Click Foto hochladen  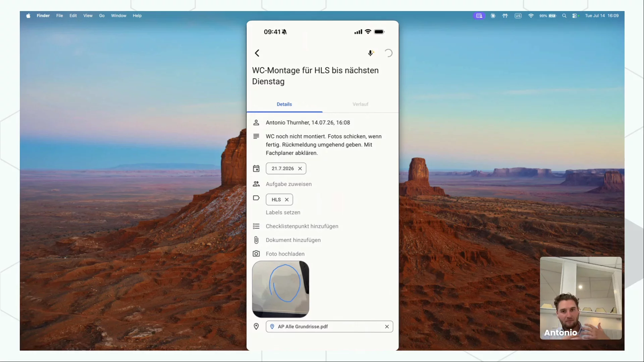click(285, 254)
